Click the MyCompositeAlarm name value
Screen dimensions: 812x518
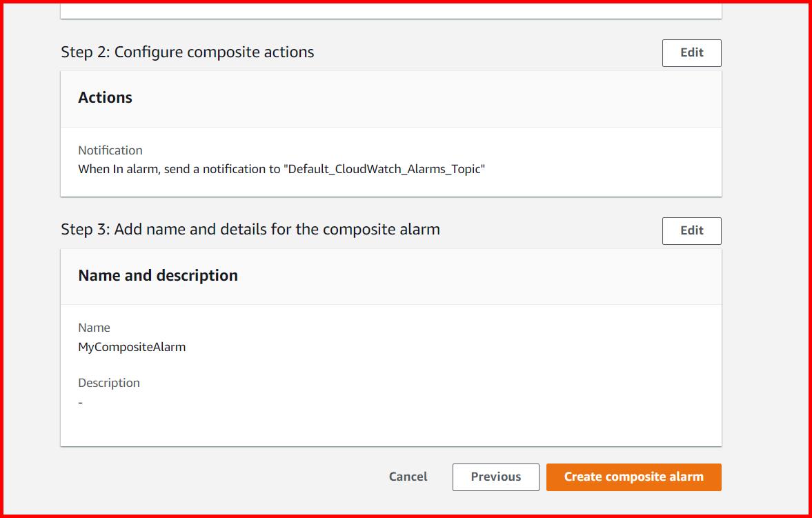point(131,347)
